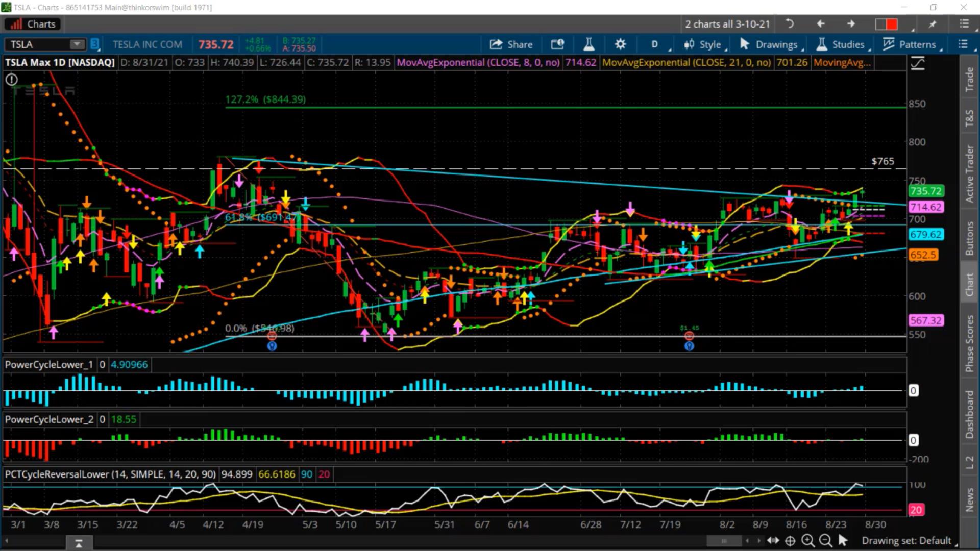Click the Charts tab
Viewport: 980px width, 551px height.
33,24
